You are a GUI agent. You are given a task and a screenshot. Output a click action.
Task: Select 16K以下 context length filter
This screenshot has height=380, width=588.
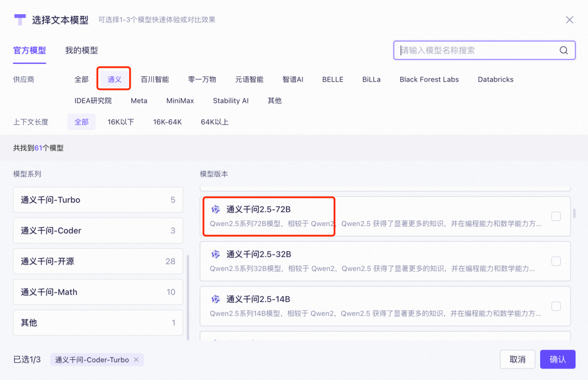click(x=121, y=122)
